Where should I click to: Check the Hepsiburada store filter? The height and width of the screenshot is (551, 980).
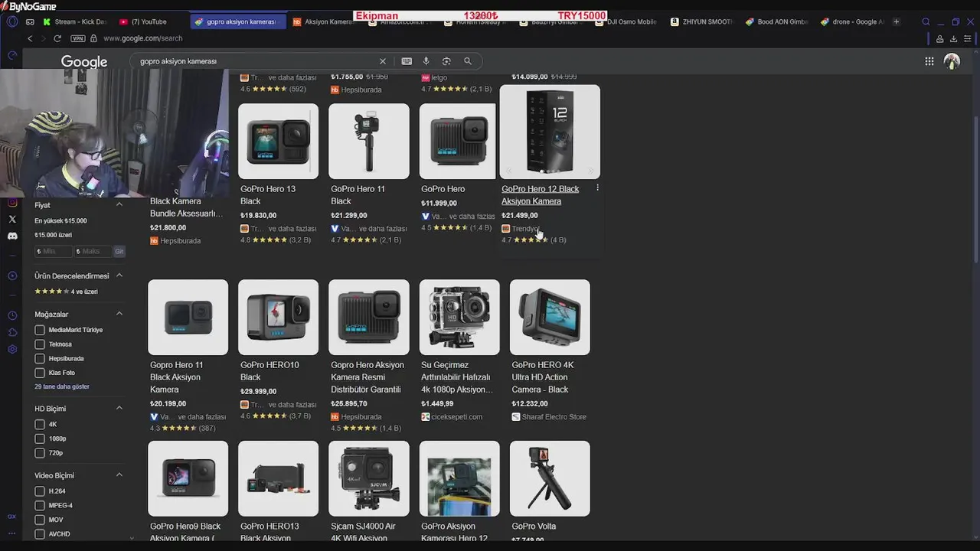[x=40, y=358]
